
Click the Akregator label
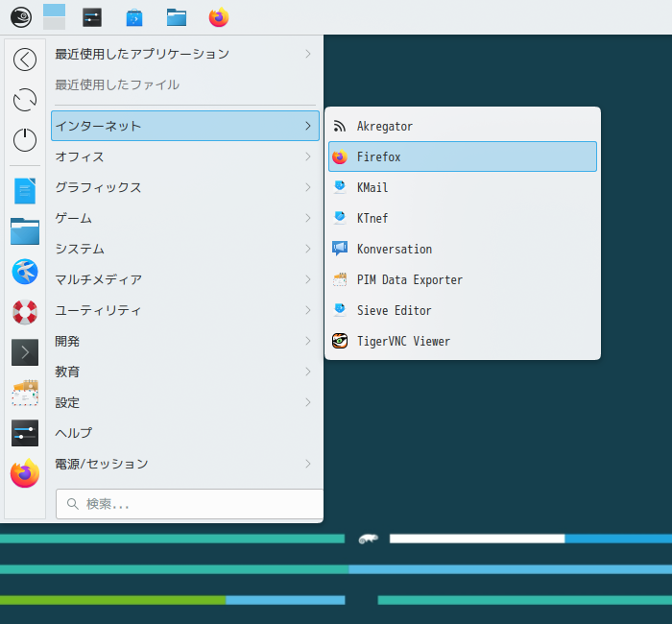coord(385,127)
